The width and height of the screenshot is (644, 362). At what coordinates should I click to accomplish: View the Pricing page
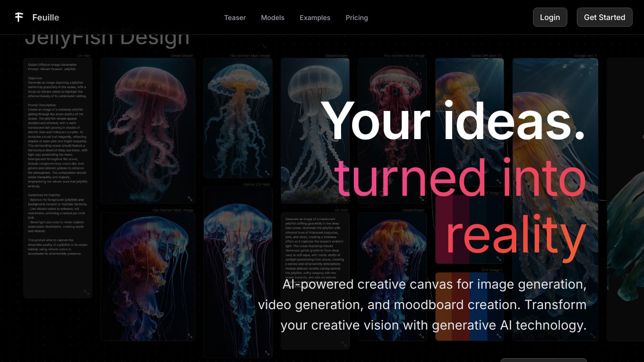coord(357,18)
